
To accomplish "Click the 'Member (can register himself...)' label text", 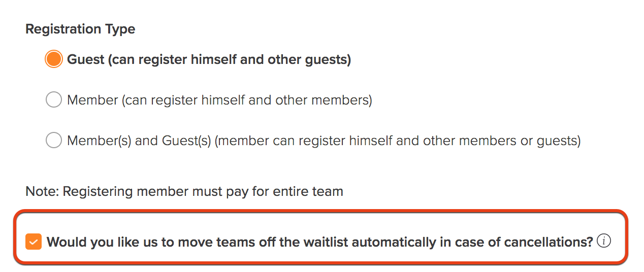I will (x=219, y=100).
